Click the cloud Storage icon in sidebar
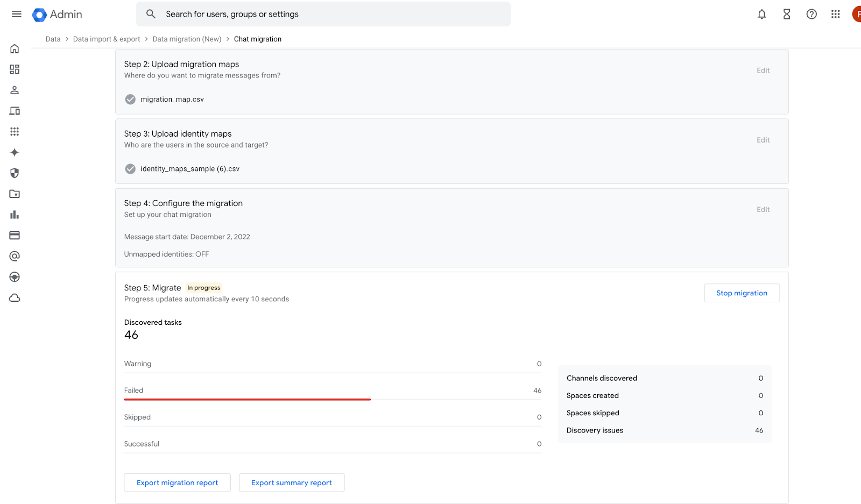This screenshot has height=504, width=861. tap(14, 297)
